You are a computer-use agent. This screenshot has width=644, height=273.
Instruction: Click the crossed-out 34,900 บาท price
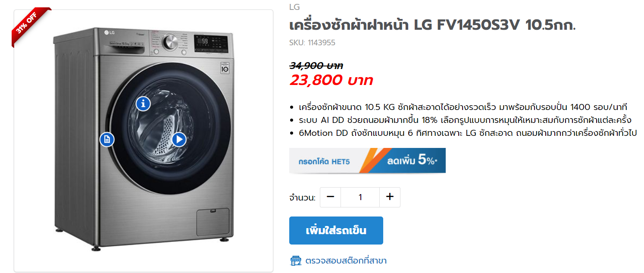[316, 66]
